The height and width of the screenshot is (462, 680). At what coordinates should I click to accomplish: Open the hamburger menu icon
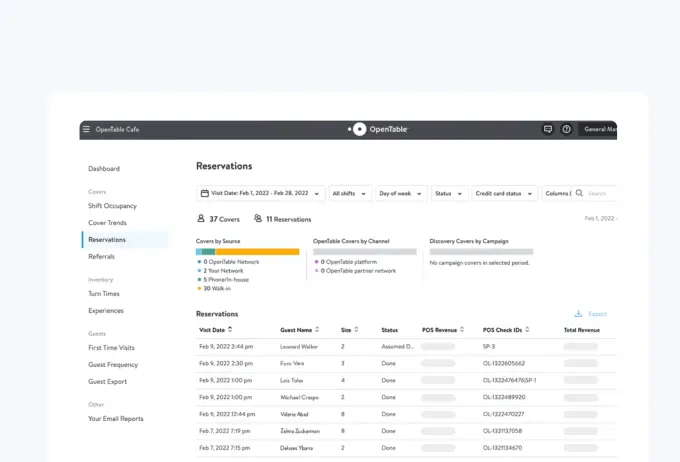tap(86, 129)
